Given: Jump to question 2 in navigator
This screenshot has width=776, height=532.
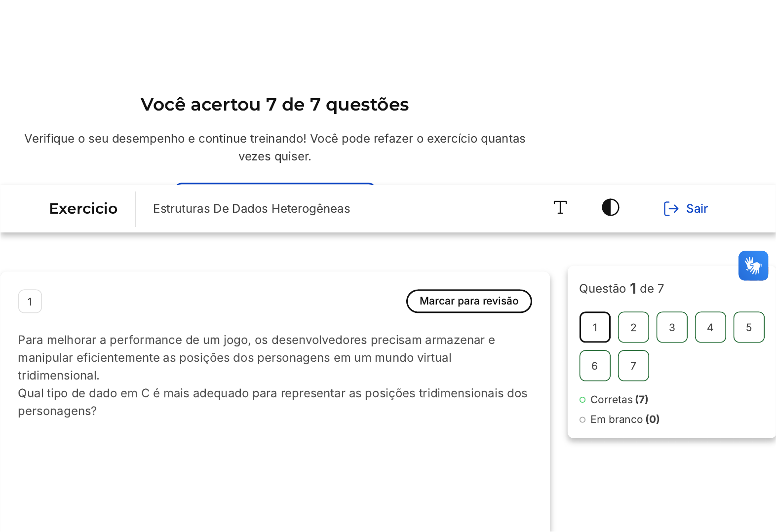Looking at the screenshot, I should [x=633, y=327].
